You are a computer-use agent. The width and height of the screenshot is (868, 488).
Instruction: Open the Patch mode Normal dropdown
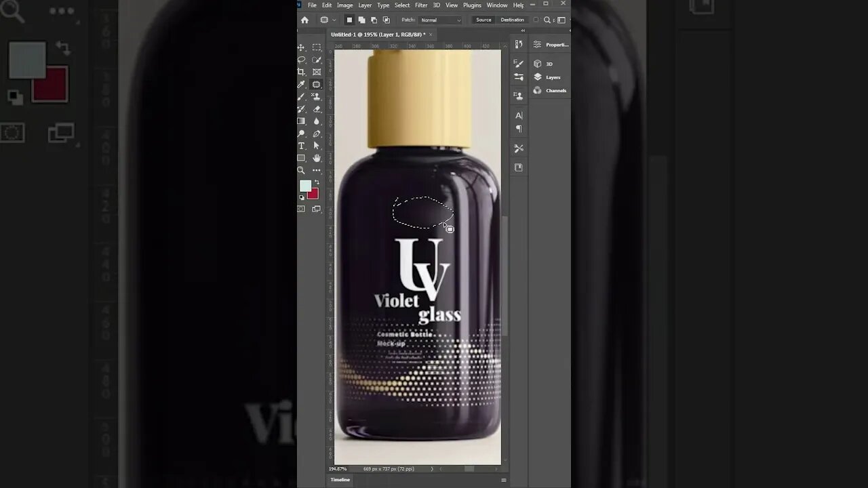point(440,20)
